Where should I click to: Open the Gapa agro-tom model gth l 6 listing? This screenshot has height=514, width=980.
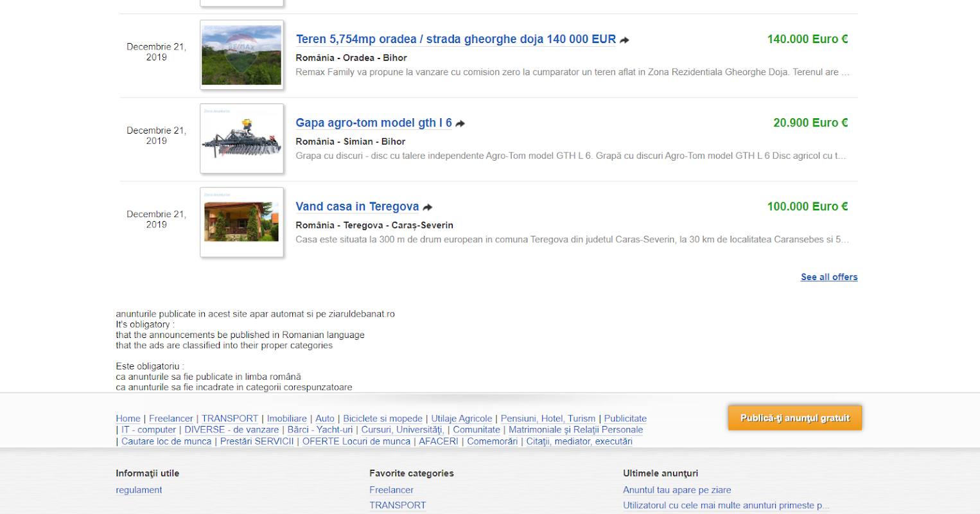(374, 123)
